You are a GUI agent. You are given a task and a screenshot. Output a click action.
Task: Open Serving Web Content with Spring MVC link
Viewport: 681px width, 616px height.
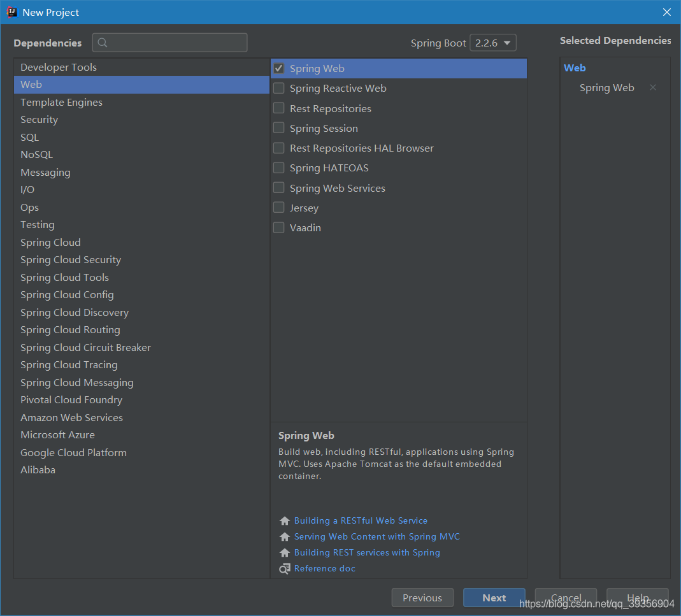click(x=376, y=536)
